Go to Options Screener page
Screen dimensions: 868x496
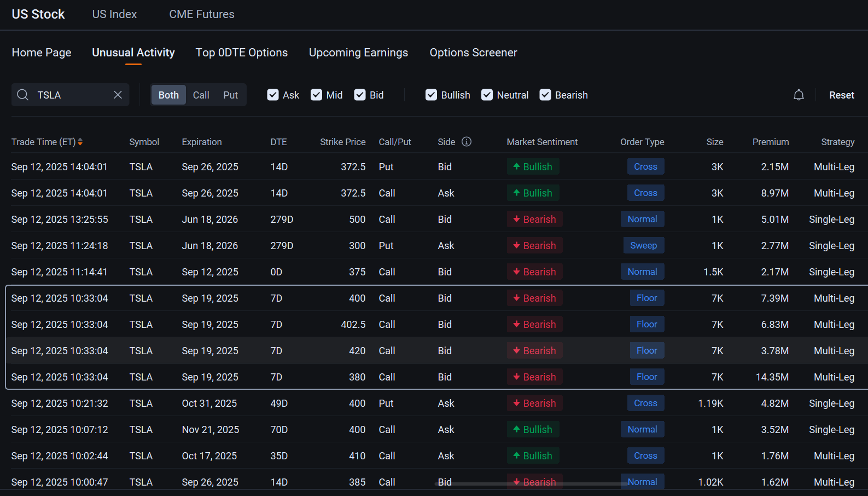click(x=473, y=53)
